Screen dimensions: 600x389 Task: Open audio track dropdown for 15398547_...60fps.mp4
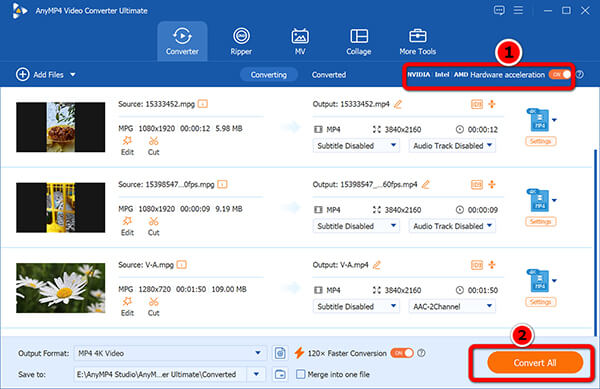(x=452, y=226)
